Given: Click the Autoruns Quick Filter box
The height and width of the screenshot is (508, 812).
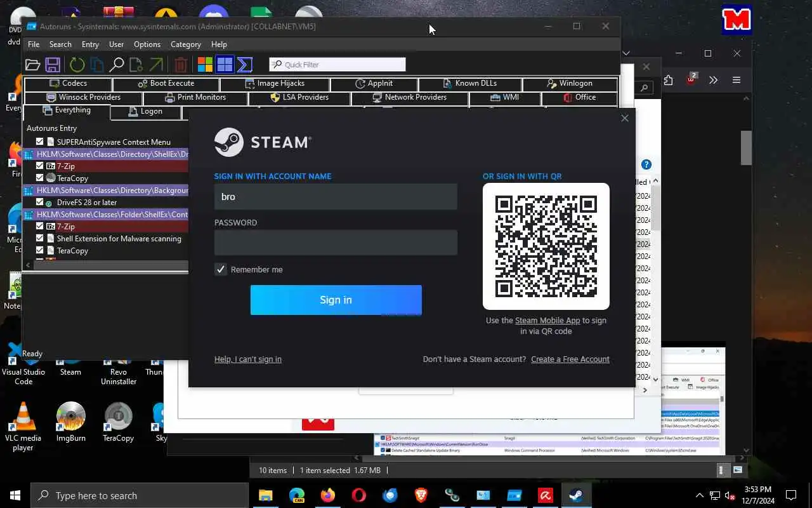Looking at the screenshot, I should coord(337,64).
